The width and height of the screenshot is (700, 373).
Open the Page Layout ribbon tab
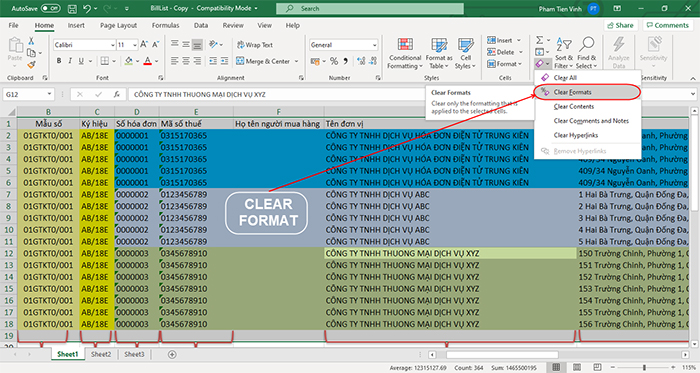[x=118, y=25]
